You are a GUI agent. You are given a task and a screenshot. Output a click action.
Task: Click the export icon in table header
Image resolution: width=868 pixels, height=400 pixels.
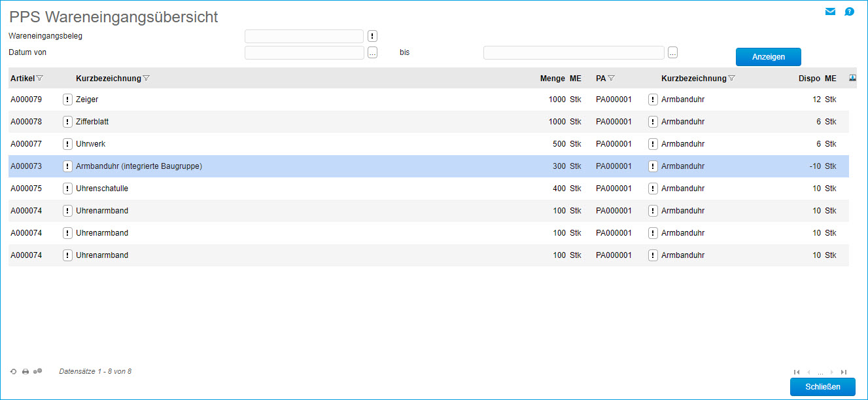852,78
